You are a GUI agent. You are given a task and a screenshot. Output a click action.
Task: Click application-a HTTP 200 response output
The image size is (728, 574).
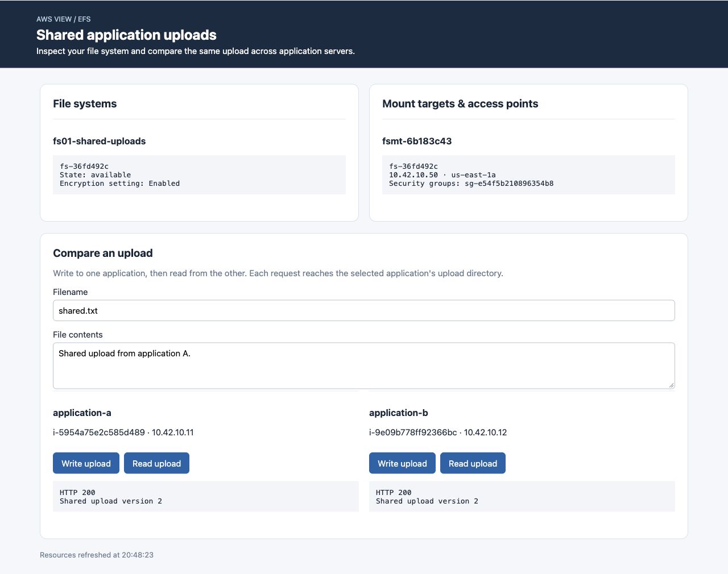[x=206, y=497]
